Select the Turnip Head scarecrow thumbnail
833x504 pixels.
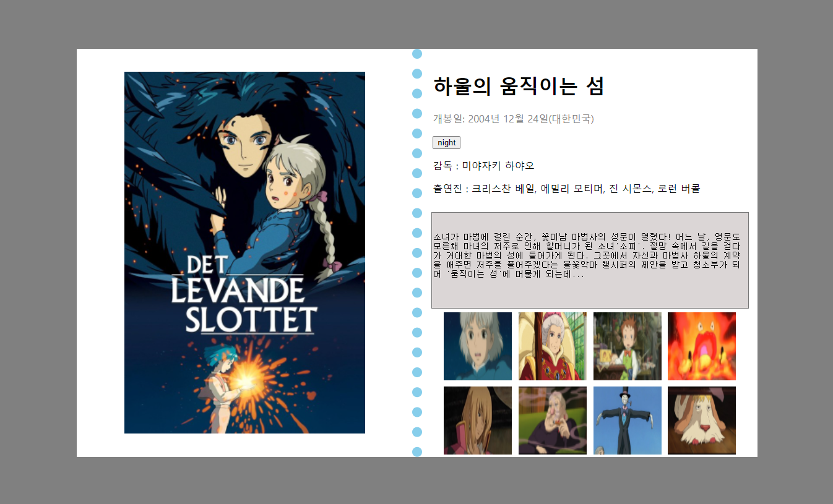coord(628,421)
